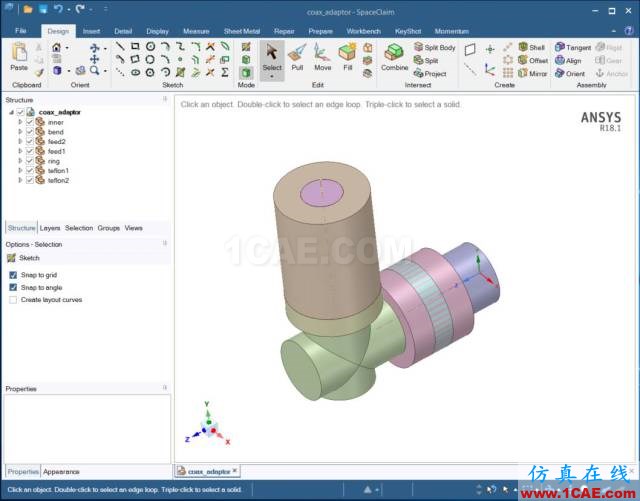Image resolution: width=640 pixels, height=501 pixels.
Task: Switch to the Groups panel tab
Action: coord(109,228)
